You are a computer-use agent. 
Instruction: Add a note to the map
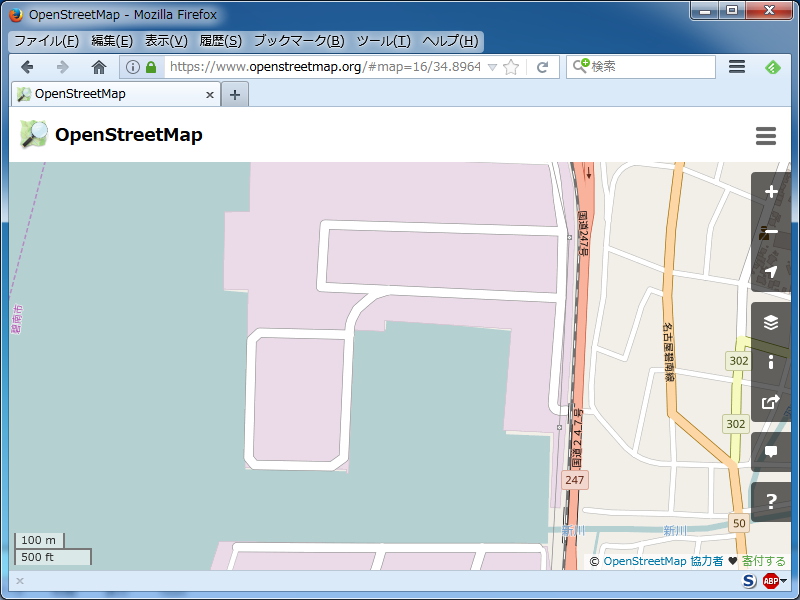771,452
